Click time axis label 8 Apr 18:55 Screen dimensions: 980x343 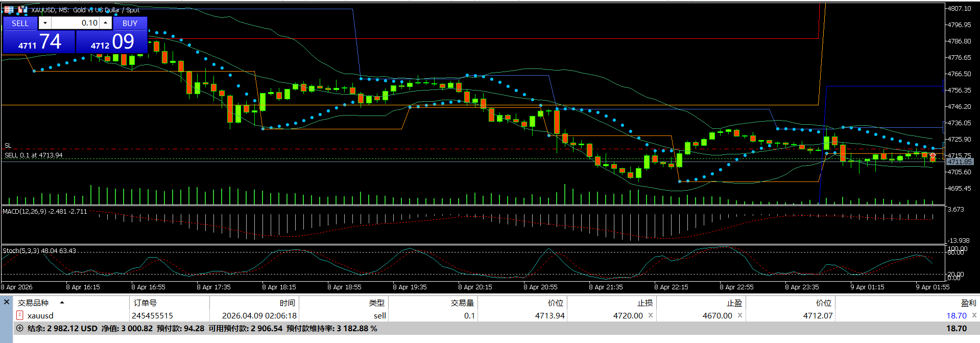click(344, 287)
